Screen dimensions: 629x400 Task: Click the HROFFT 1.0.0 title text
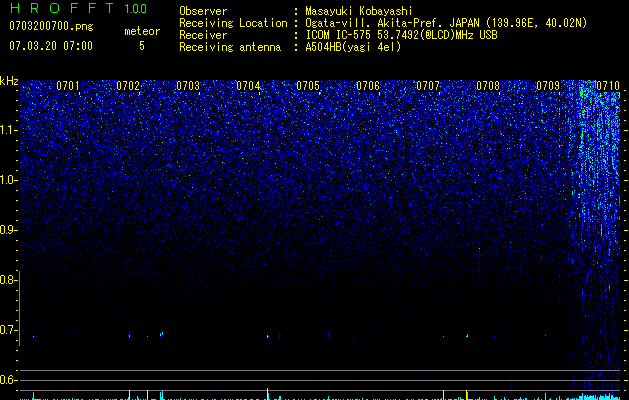coord(78,8)
